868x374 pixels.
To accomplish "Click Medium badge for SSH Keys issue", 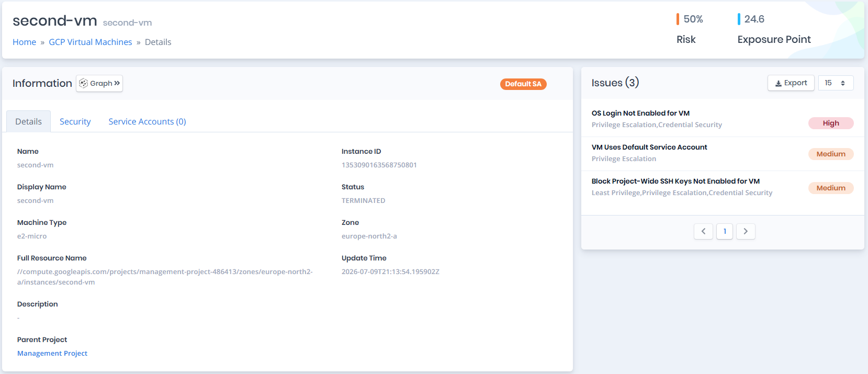I will click(831, 188).
